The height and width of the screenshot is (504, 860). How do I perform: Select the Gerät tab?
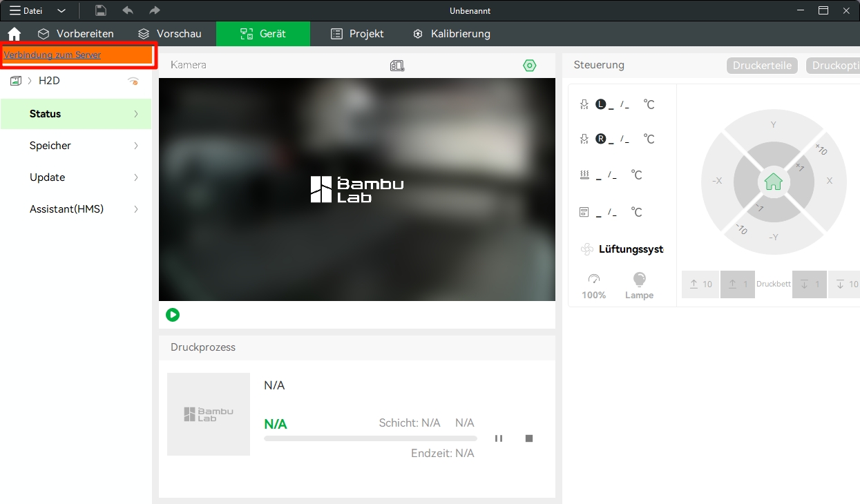click(x=263, y=34)
